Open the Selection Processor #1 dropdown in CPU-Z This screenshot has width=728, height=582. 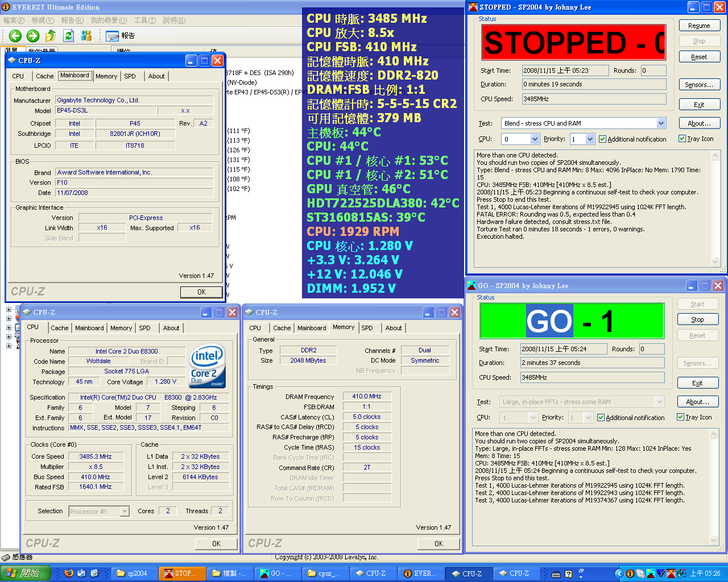[x=125, y=512]
